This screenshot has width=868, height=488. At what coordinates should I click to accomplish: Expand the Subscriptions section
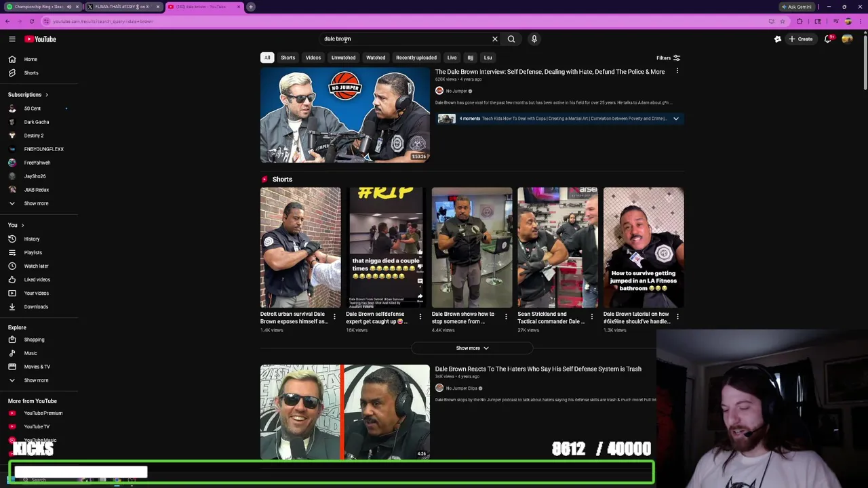(x=28, y=95)
